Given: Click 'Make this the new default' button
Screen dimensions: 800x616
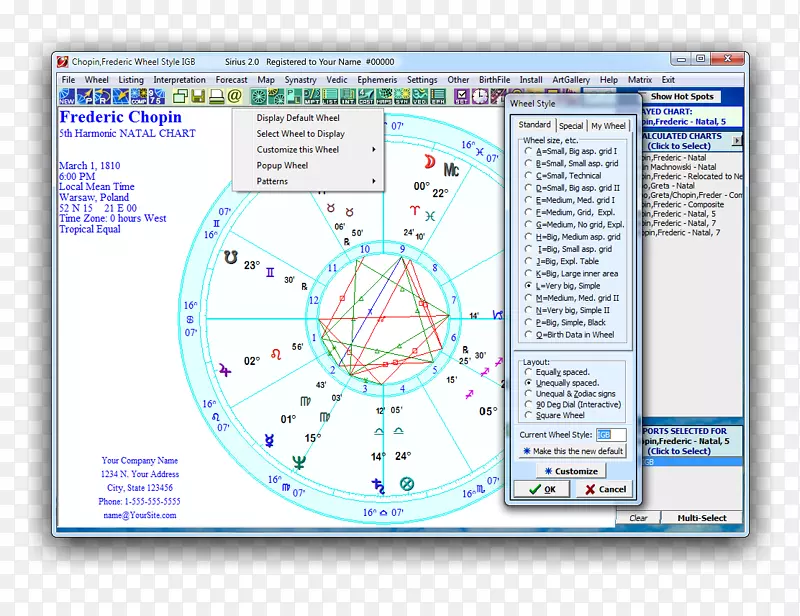Looking at the screenshot, I should (x=572, y=451).
